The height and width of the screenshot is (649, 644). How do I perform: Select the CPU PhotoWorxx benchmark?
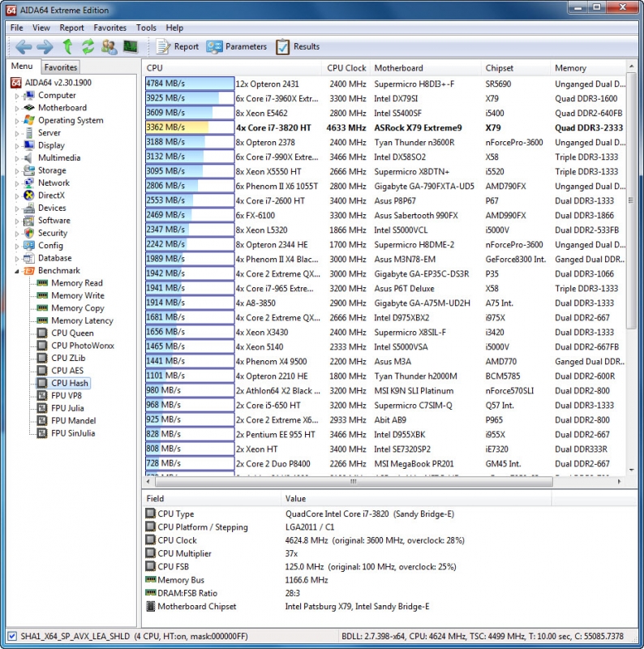[x=83, y=346]
